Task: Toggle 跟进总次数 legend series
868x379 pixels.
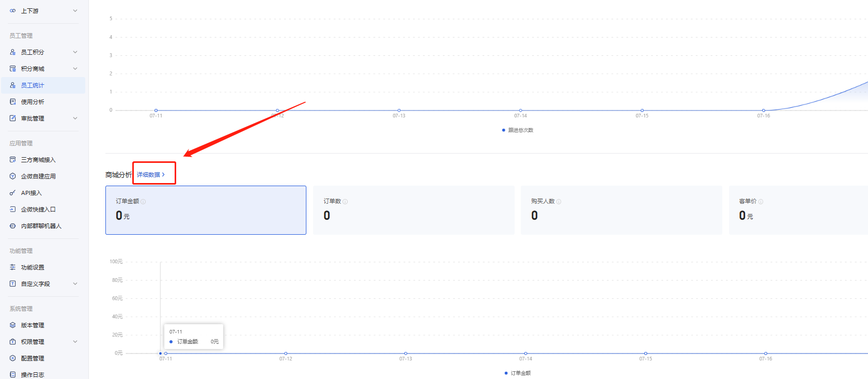Action: point(518,130)
